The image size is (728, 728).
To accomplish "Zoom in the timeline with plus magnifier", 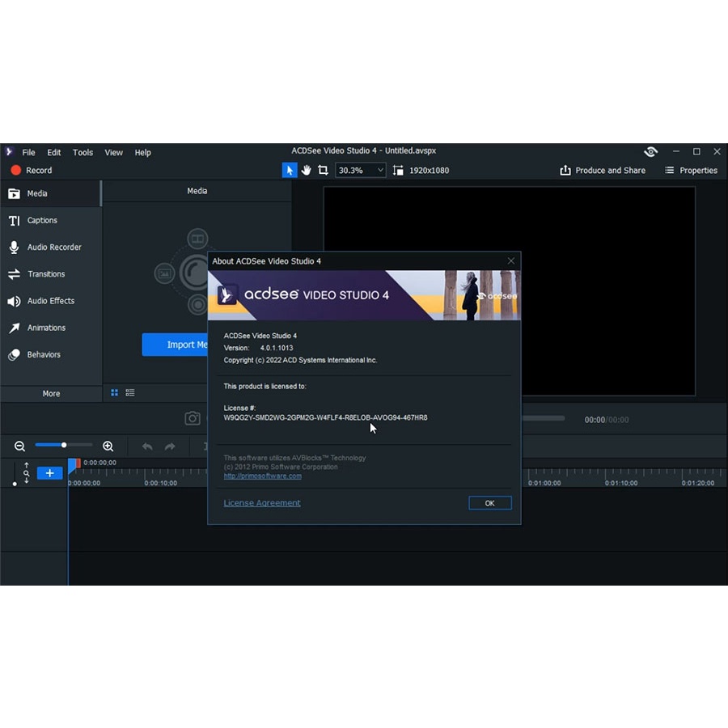I will (108, 447).
